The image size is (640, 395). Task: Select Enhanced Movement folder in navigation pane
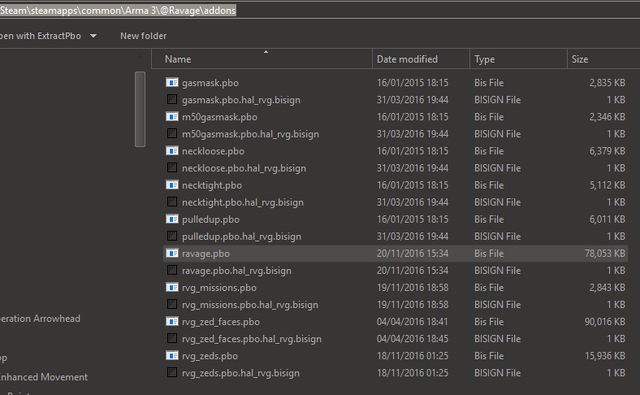click(44, 377)
